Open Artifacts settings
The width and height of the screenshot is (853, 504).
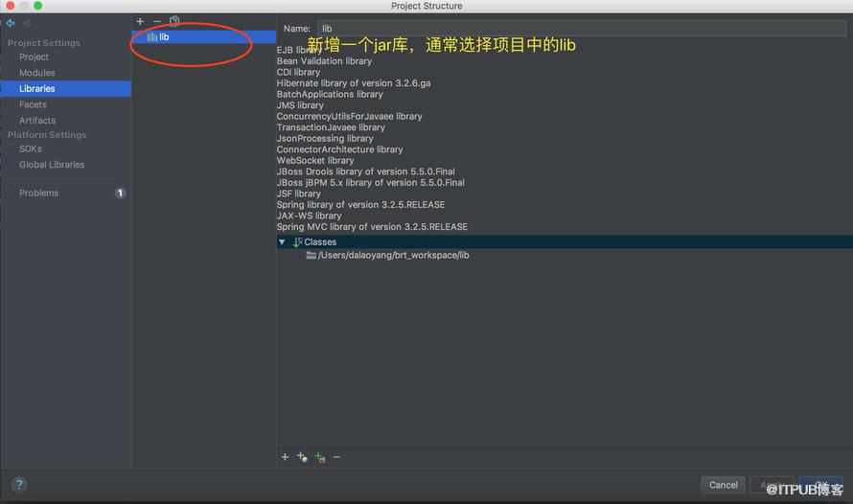tap(37, 120)
